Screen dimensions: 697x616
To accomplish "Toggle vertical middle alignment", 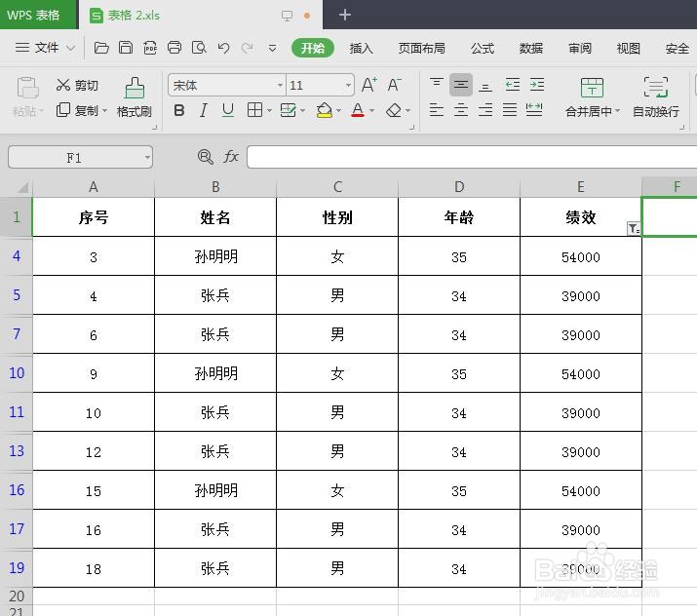I will coord(461,85).
